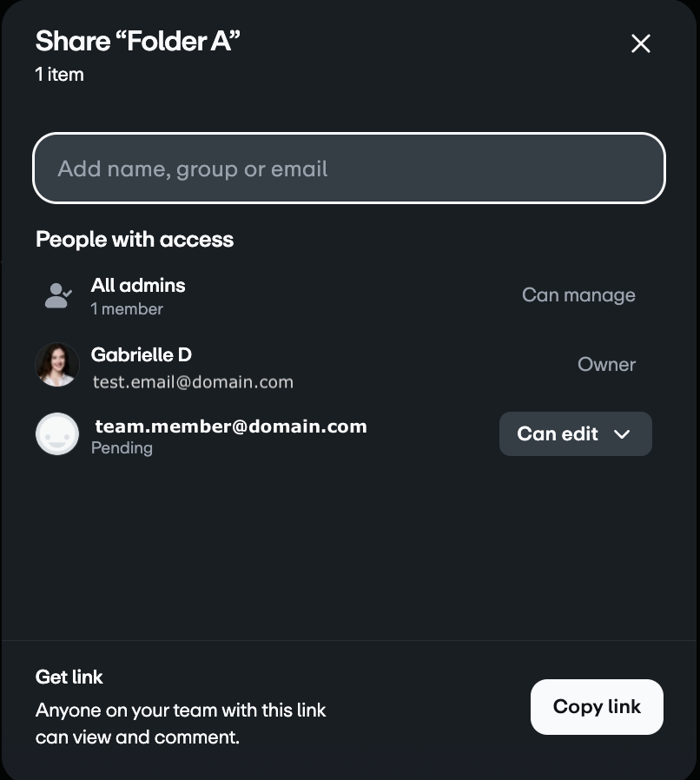This screenshot has width=700, height=780.
Task: Click the Pending status text
Action: [122, 447]
